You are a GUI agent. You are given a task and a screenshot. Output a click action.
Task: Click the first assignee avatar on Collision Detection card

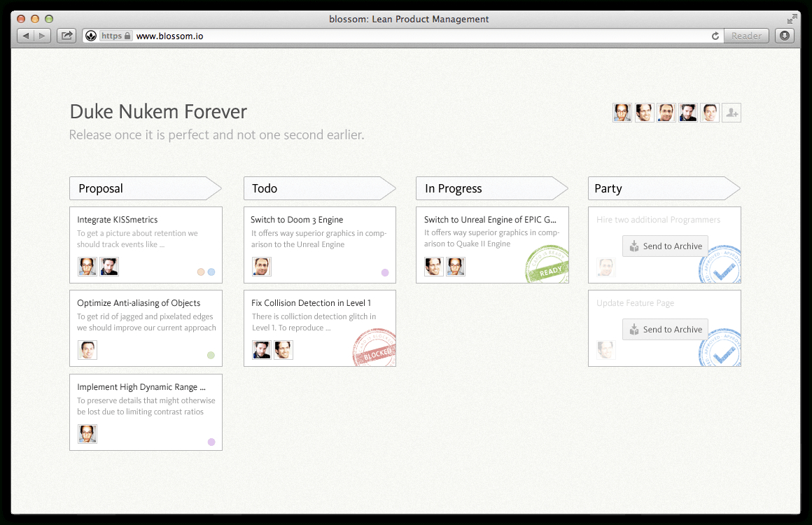point(262,350)
